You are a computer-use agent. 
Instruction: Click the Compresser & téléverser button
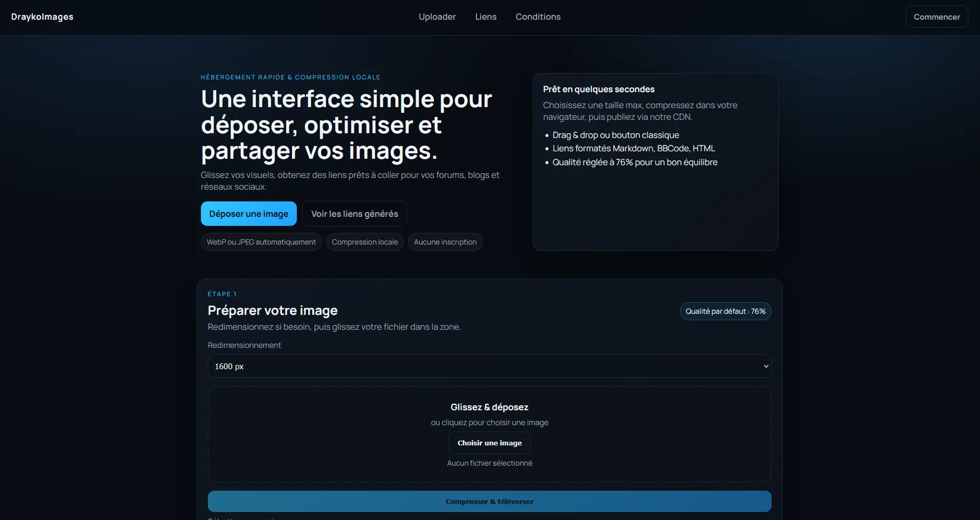489,501
